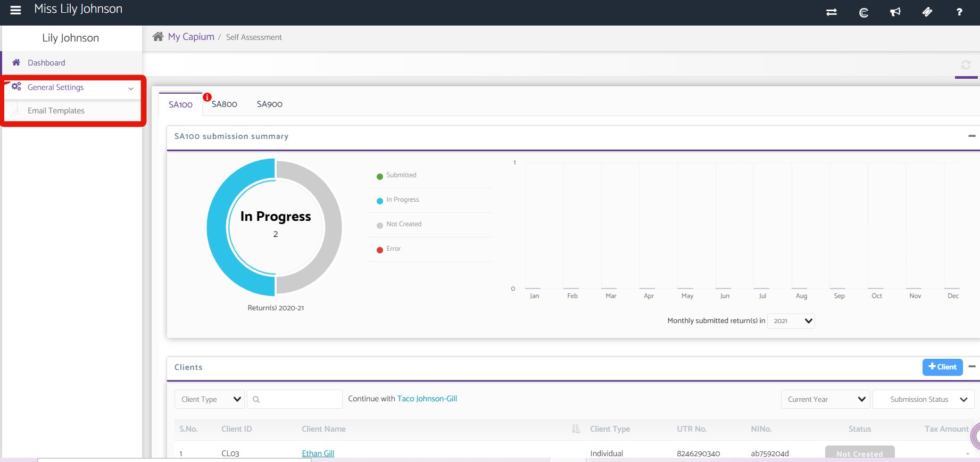Click the NINo value ab759204d
Screen dimensions: 980x462
point(770,453)
